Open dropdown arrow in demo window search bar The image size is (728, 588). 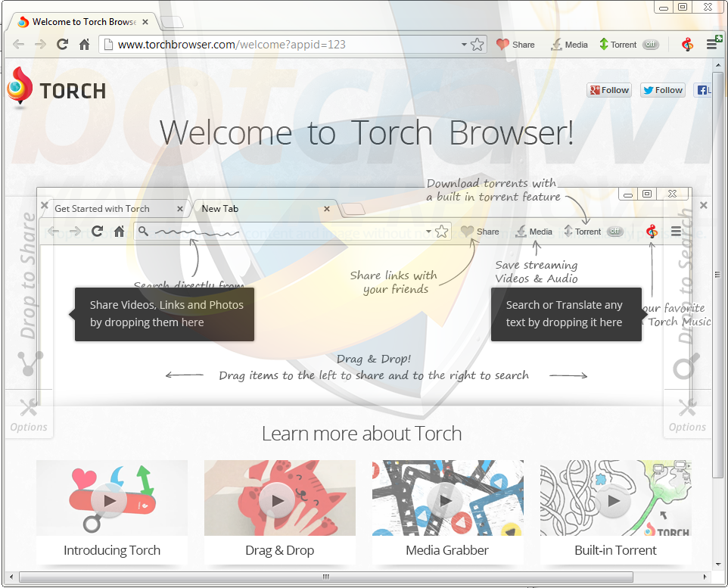(428, 232)
